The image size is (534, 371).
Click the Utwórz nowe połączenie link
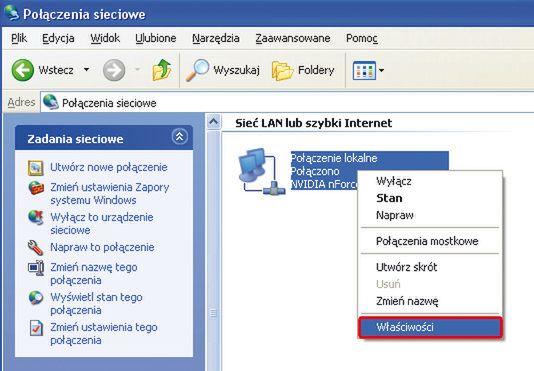pos(109,167)
